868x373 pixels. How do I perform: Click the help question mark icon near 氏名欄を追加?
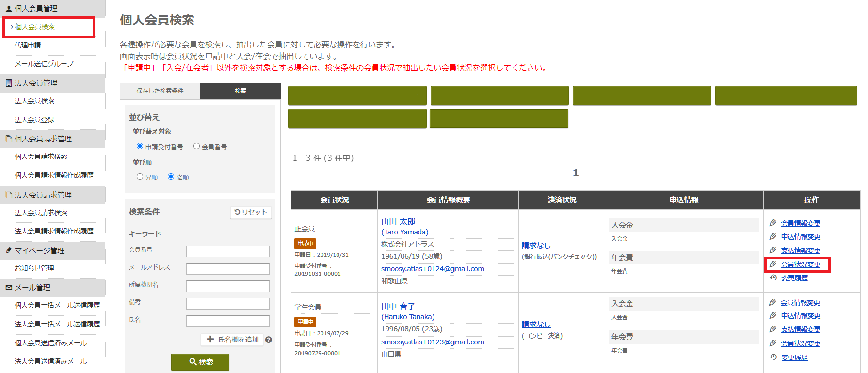tap(269, 340)
